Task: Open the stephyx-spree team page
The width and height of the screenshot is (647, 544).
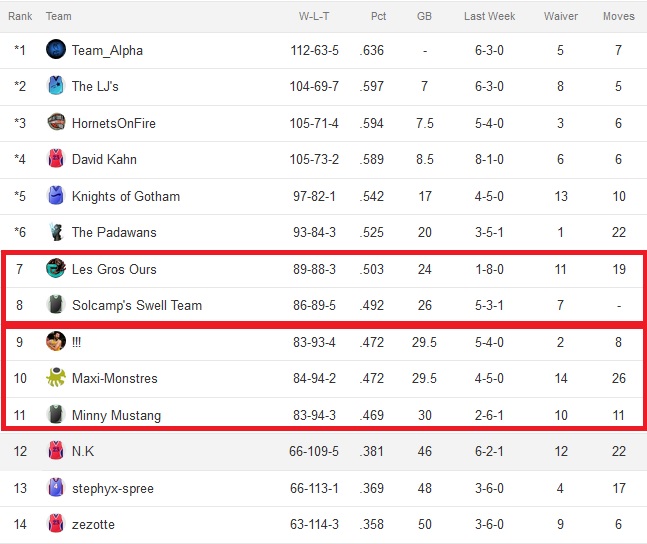Action: [113, 488]
